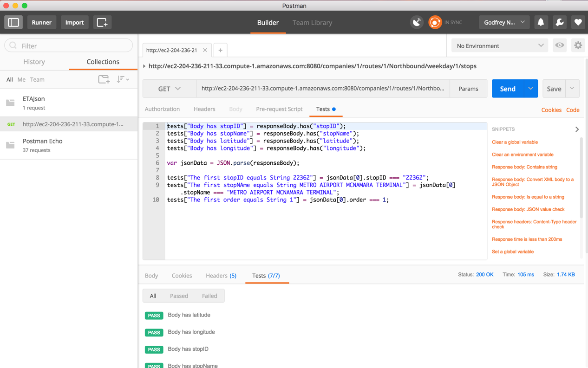Open manage environments gear icon
Screen dimensions: 588x368
tap(578, 45)
